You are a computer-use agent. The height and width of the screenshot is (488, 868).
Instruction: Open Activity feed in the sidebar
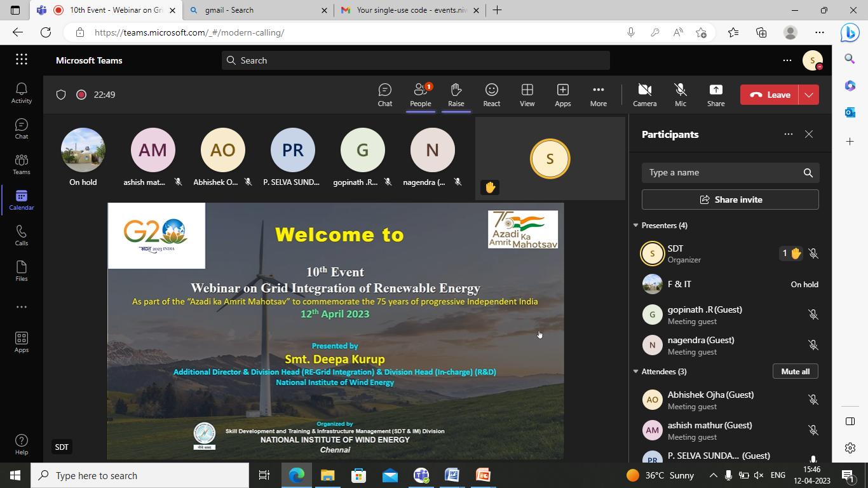22,93
